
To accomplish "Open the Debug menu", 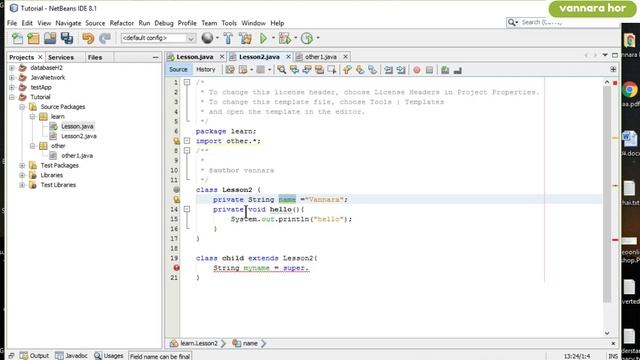I will (x=164, y=23).
